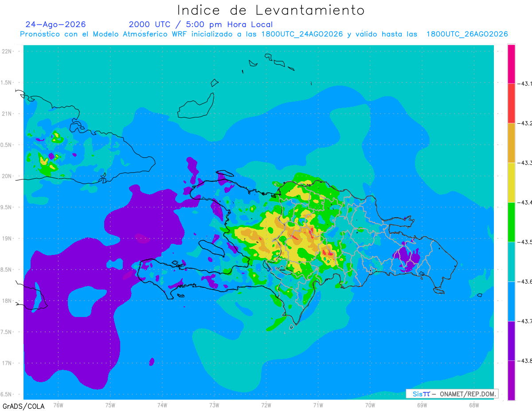Select the green color bar segment
Screen dimensions: 532x411
(x=511, y=222)
